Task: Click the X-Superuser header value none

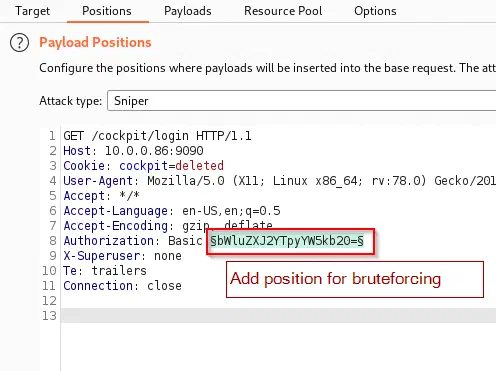Action: pos(168,256)
